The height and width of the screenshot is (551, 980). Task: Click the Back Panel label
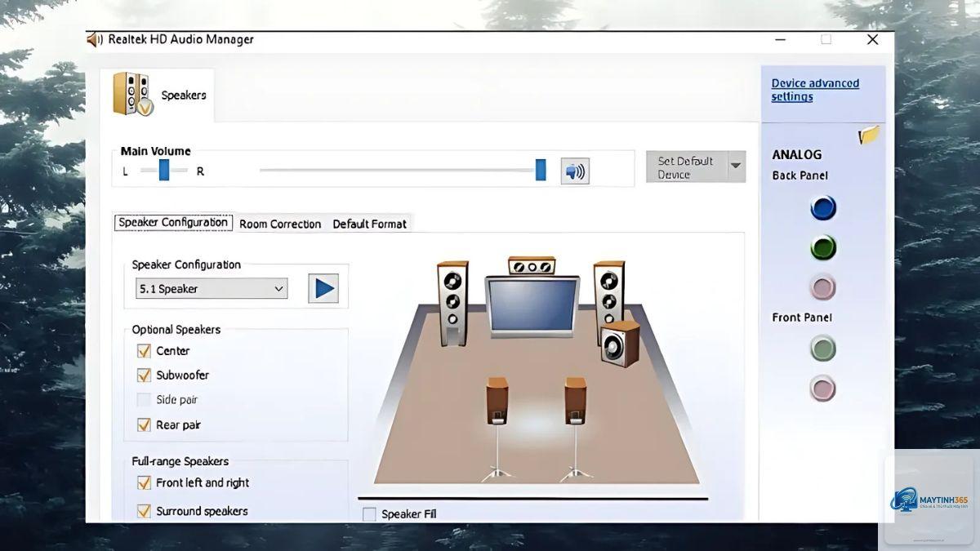[800, 176]
